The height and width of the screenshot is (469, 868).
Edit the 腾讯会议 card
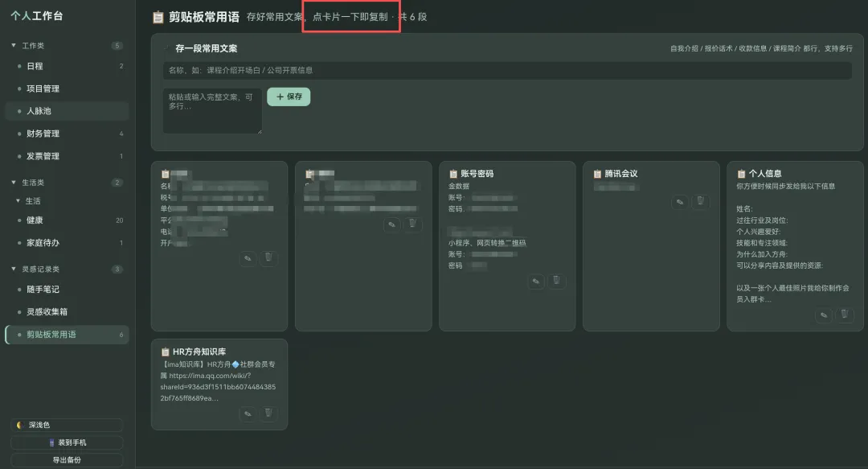point(680,202)
